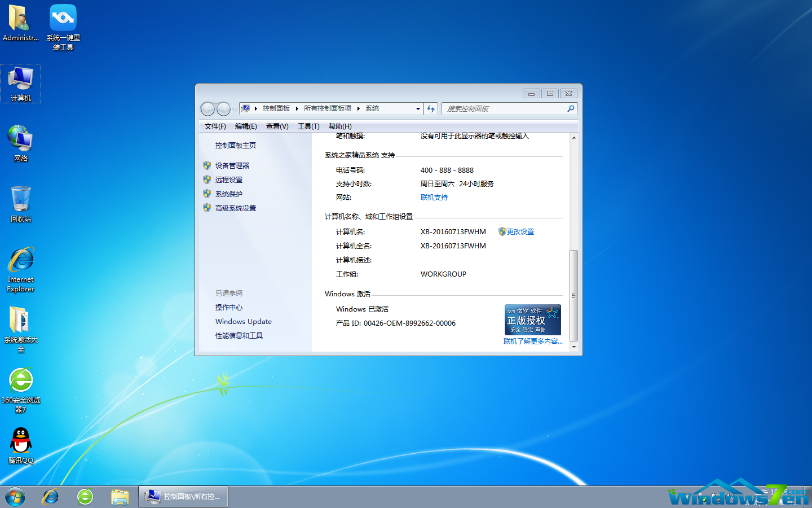Click the 联机支持 link

click(434, 198)
